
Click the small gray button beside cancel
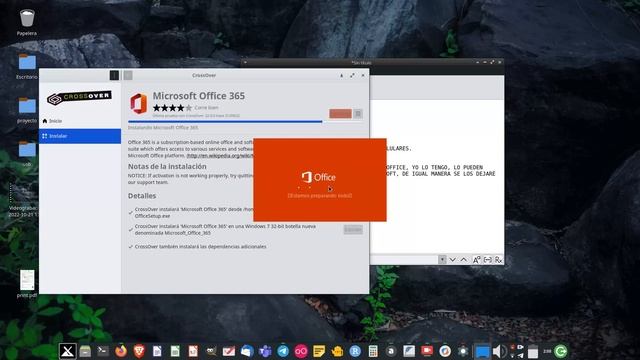tap(358, 113)
